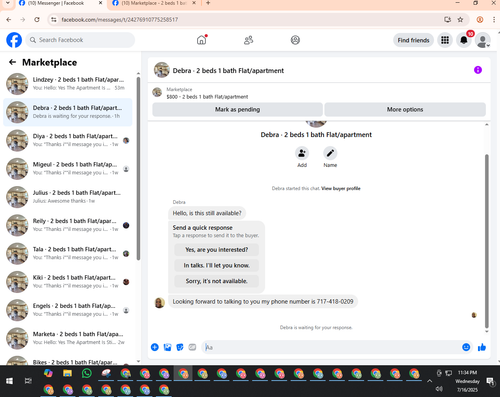Click the Facebook logo
Image resolution: width=500 pixels, height=397 pixels.
coord(14,40)
